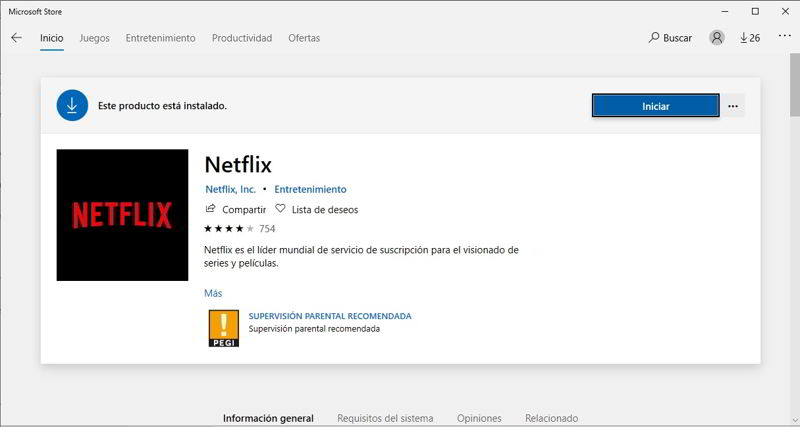
Task: Click the blue installed download circle icon
Action: point(72,105)
